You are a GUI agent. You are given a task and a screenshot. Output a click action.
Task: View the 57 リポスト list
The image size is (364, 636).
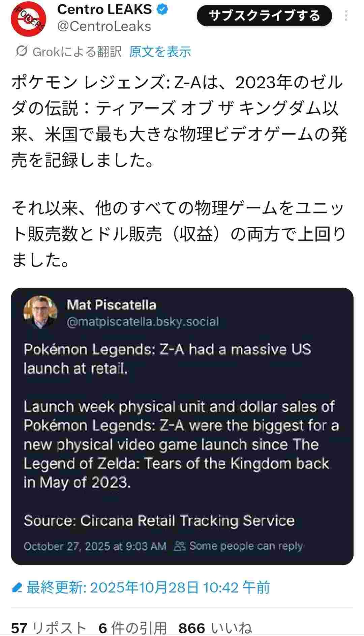[x=49, y=628]
